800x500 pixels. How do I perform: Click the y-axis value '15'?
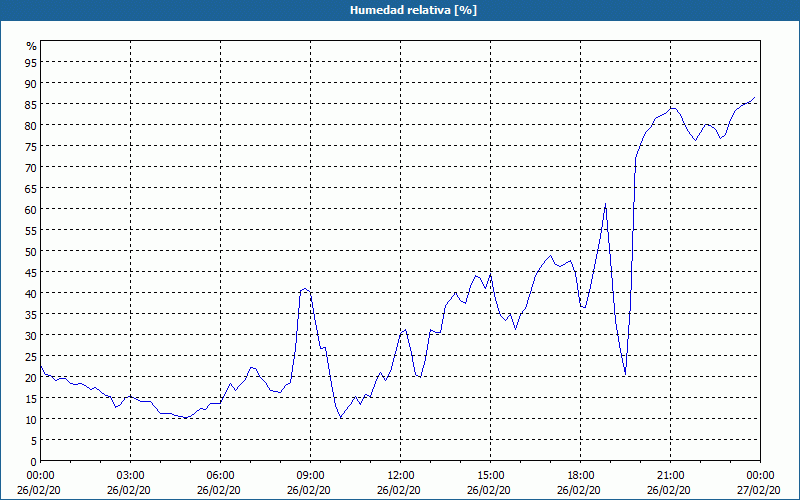(31, 398)
